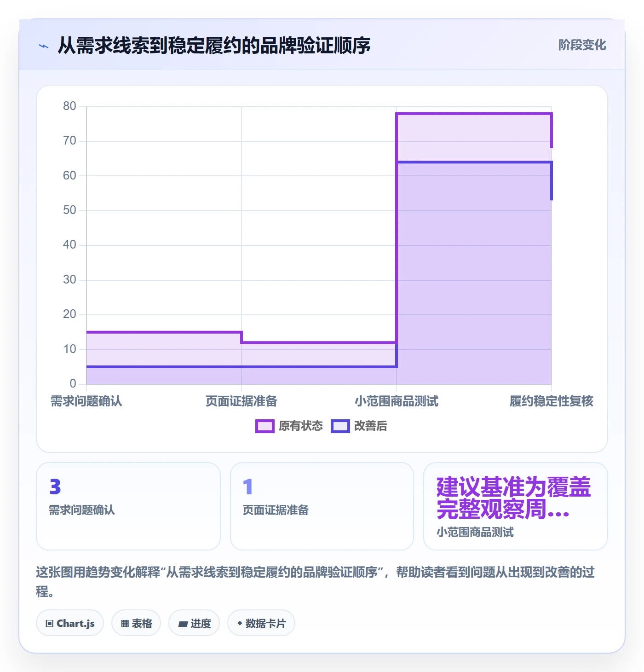Select the 数据卡片 tag
The width and height of the screenshot is (644, 672).
click(x=261, y=623)
